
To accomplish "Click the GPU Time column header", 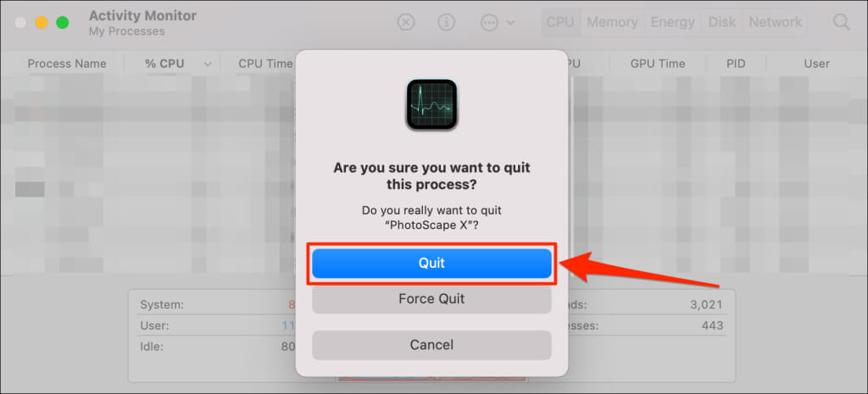I will point(658,64).
